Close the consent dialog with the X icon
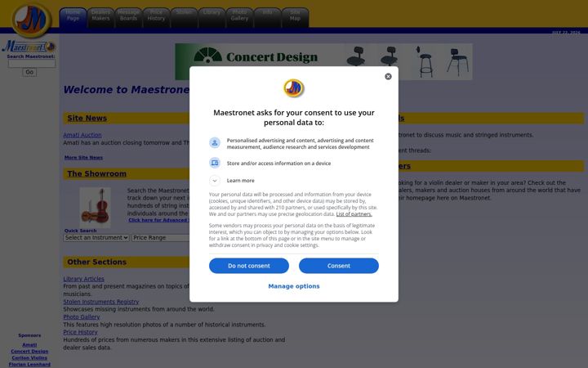This screenshot has width=588, height=368. pos(388,77)
